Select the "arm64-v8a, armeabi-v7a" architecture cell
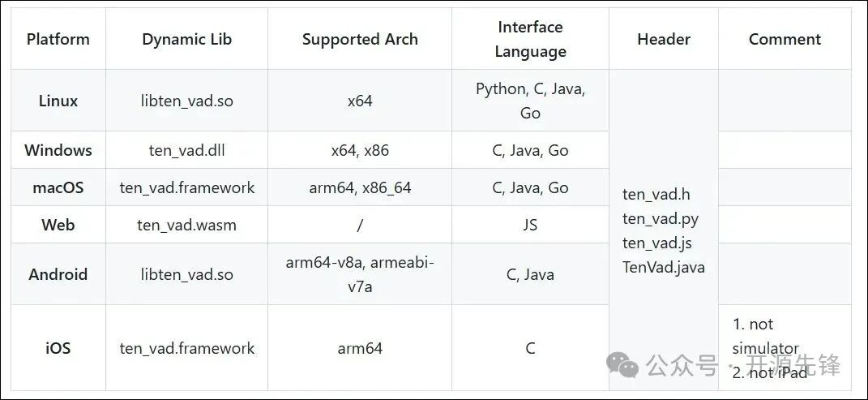The height and width of the screenshot is (400, 868). pyautogui.click(x=360, y=274)
